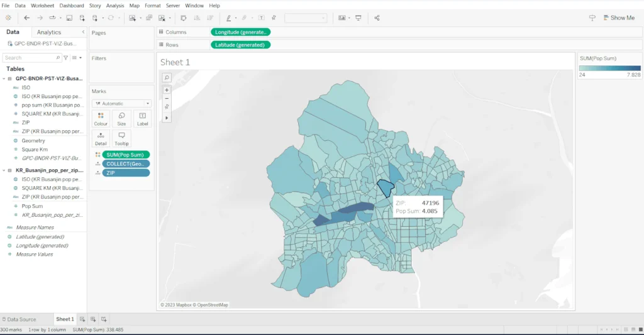The width and height of the screenshot is (644, 335).
Task: Collapse the GPC-BNDR-PST-VIZ table tree
Action: tap(4, 79)
